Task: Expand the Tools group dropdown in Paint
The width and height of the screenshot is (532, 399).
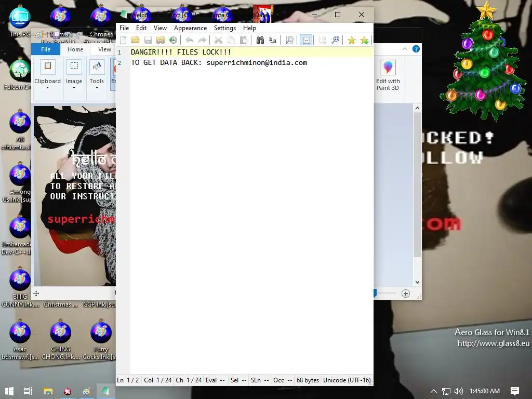Action: [x=97, y=88]
